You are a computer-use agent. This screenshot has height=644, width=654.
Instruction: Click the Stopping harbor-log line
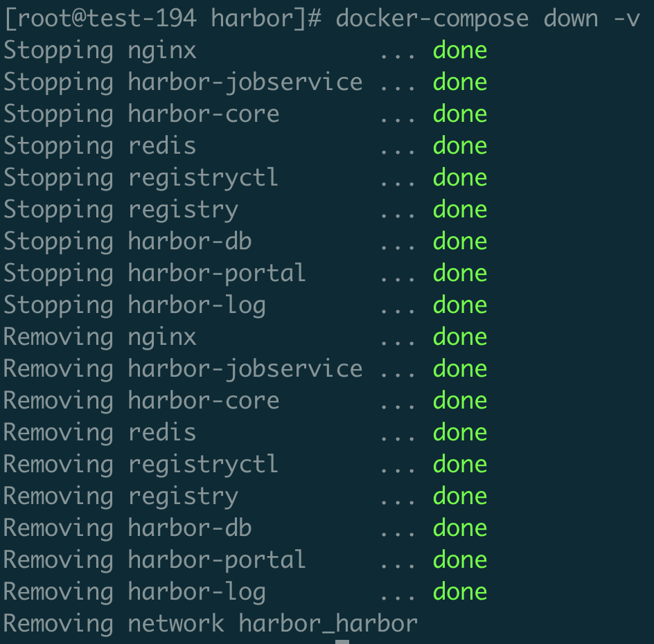245,305
